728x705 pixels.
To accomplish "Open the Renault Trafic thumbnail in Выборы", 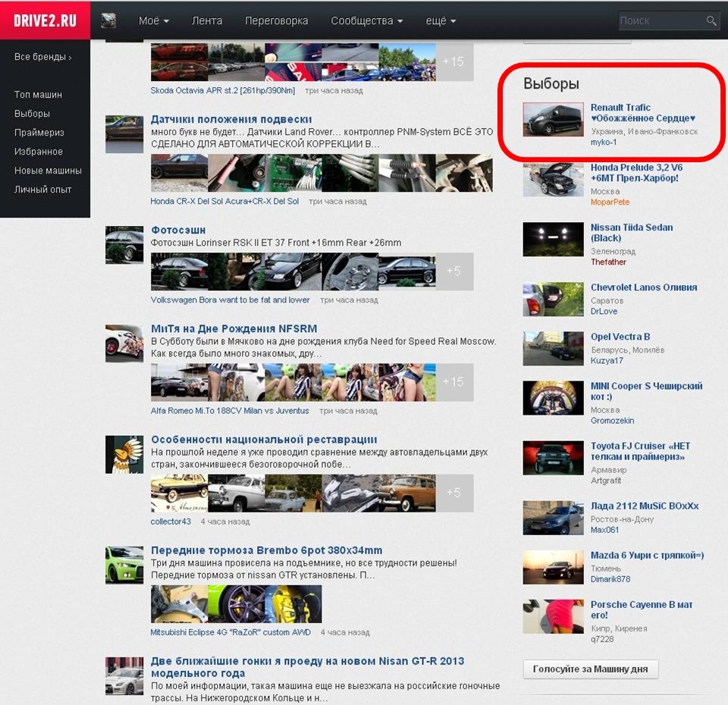I will pos(553,120).
